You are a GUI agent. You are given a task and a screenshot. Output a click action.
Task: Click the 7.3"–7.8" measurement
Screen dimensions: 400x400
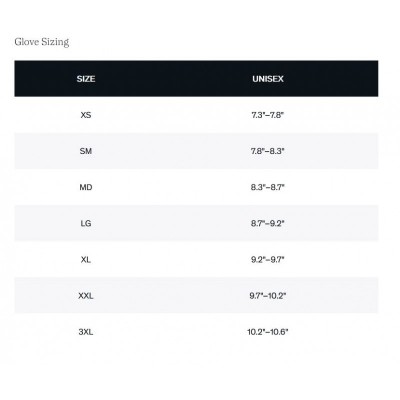point(268,115)
